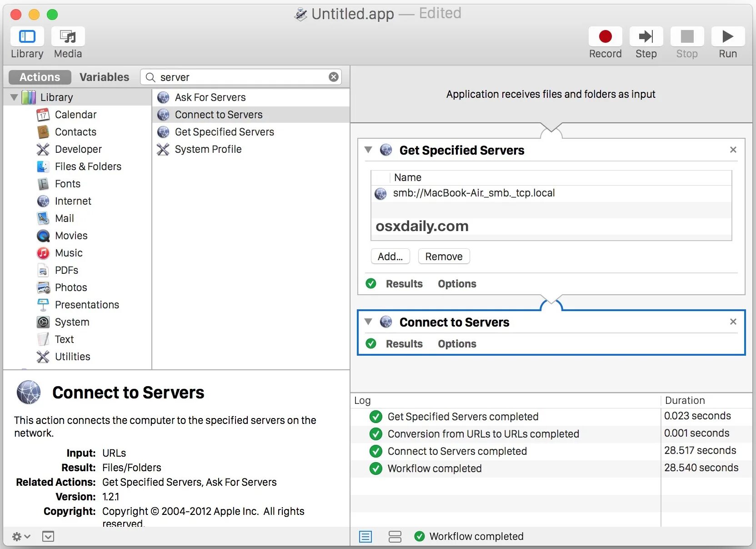Collapse the Library tree
The height and width of the screenshot is (549, 756).
click(14, 97)
